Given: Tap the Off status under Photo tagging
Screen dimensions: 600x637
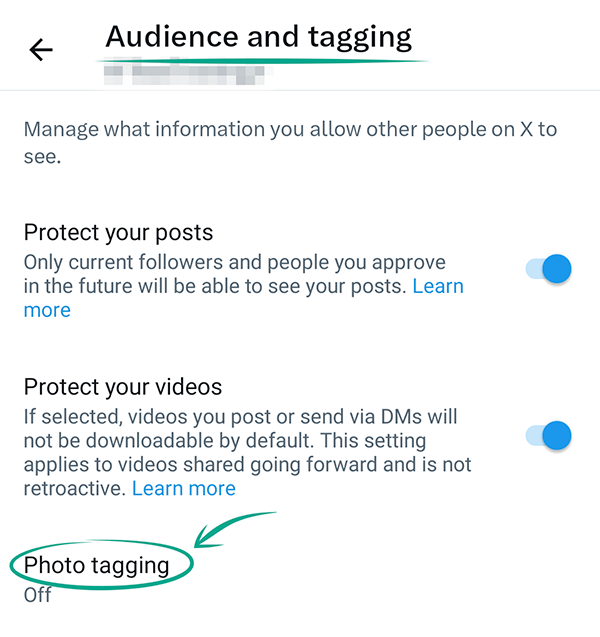Looking at the screenshot, I should point(37,595).
